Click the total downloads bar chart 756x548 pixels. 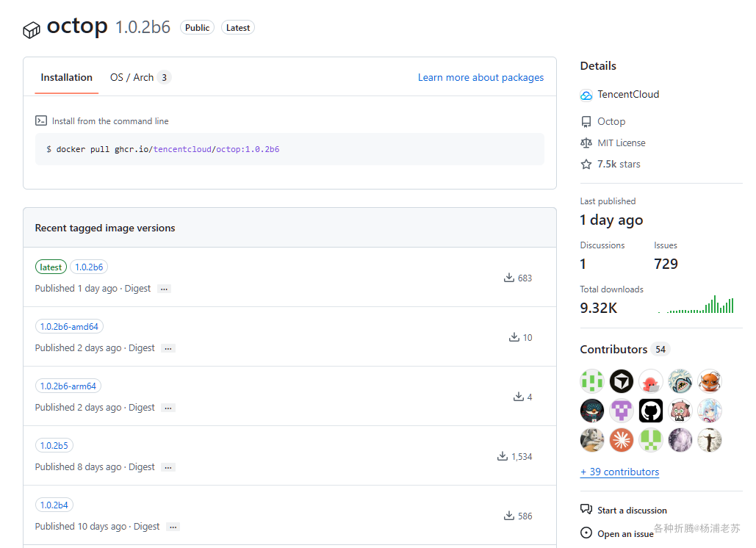pyautogui.click(x=696, y=305)
